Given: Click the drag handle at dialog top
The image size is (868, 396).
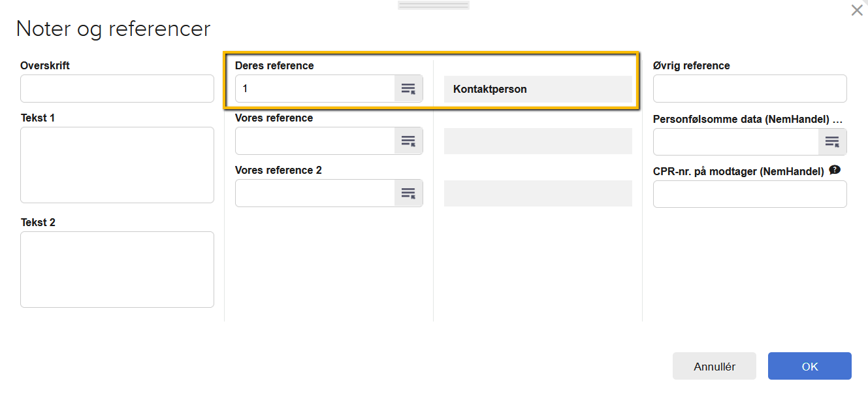Looking at the screenshot, I should coord(434,5).
